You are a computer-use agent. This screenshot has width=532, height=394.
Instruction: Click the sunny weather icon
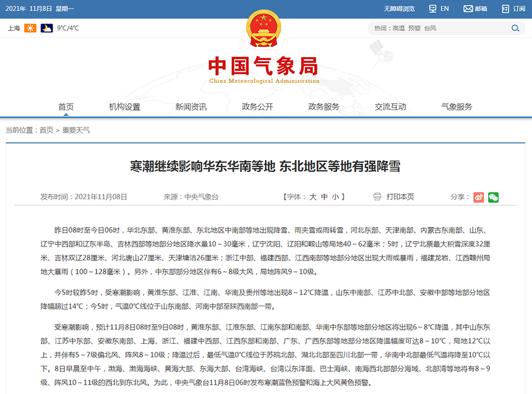tap(30, 28)
